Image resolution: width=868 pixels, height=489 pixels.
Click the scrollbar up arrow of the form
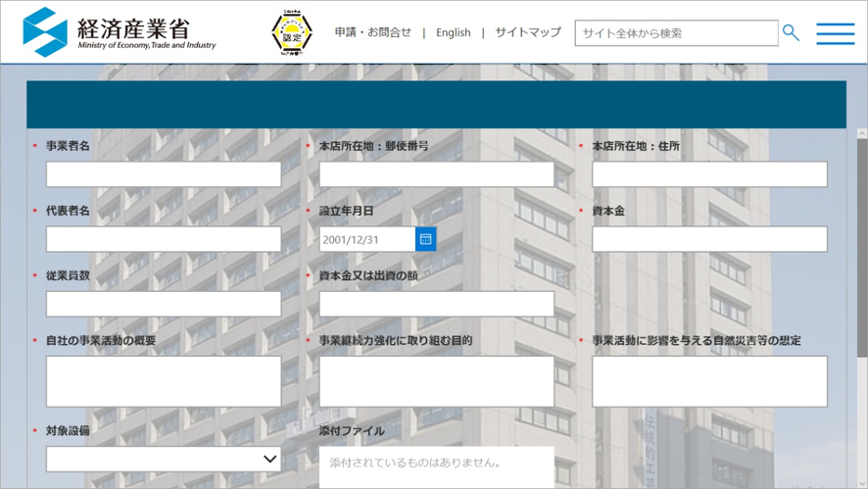click(x=862, y=133)
